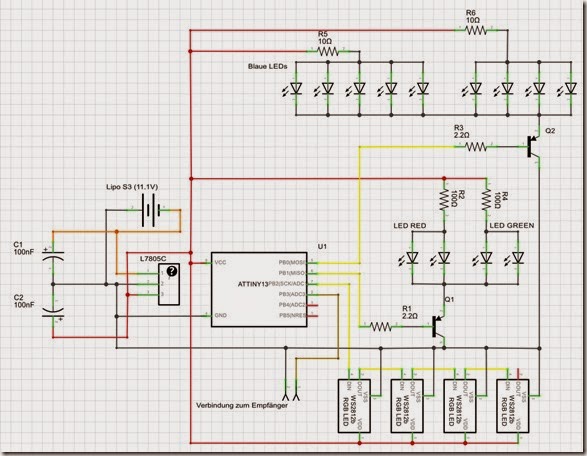Select the 'Lipo S3 (11.1V)' label
The height and width of the screenshot is (456, 587).
click(132, 187)
